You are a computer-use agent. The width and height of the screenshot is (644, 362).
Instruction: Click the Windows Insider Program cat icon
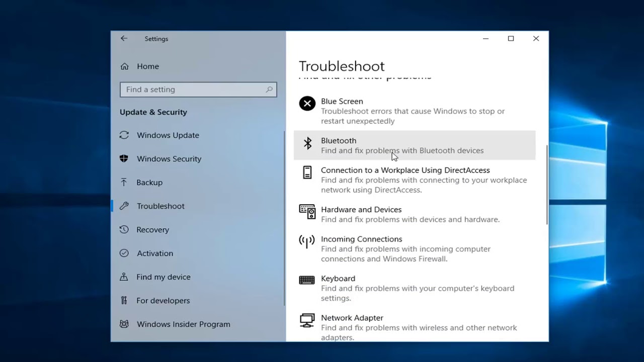click(x=124, y=324)
